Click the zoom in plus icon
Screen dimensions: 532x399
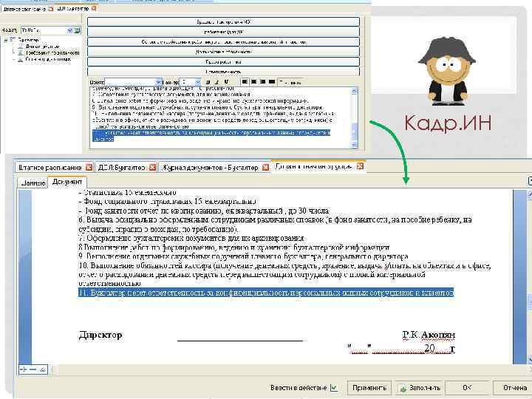click(x=24, y=369)
